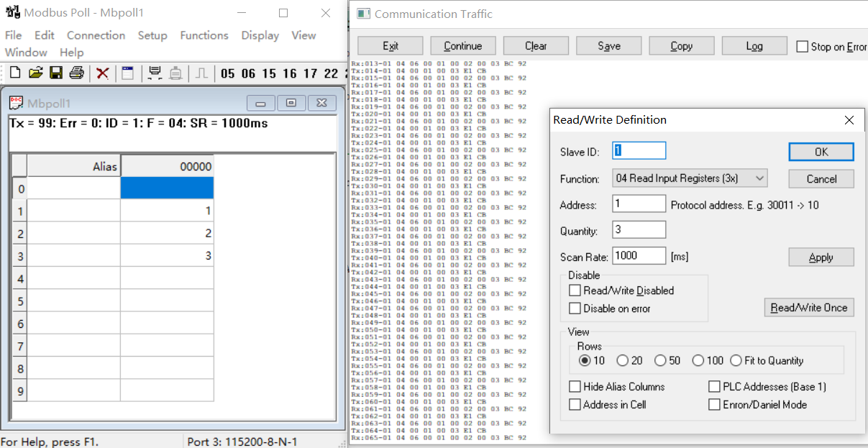Click the Slave ID input field
Viewport: 868px width, 448px height.
pos(639,150)
